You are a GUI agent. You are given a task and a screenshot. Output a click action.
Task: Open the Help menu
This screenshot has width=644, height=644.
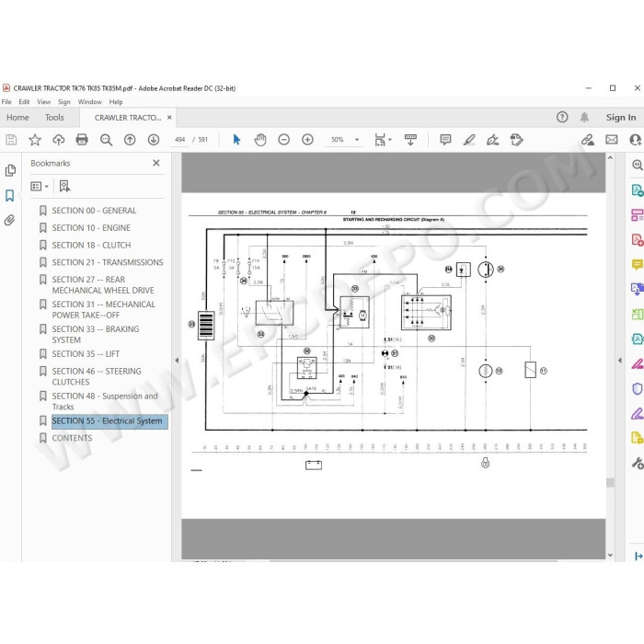tap(116, 102)
